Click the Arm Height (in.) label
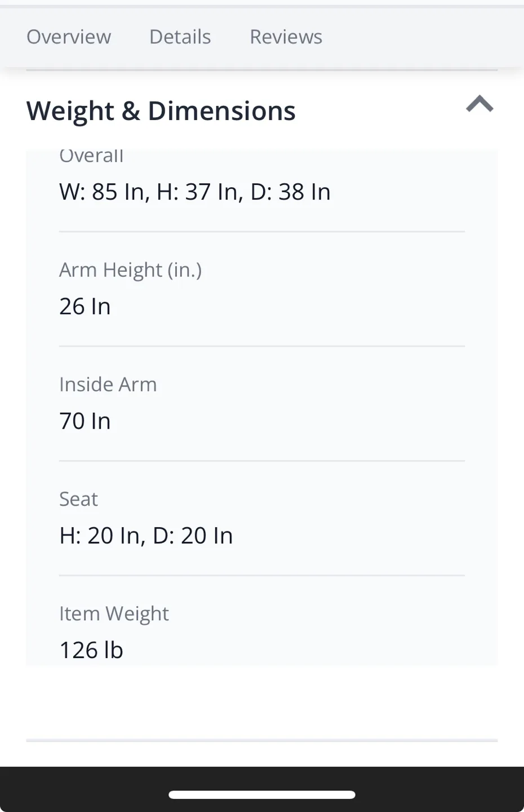The height and width of the screenshot is (812, 524). [130, 270]
